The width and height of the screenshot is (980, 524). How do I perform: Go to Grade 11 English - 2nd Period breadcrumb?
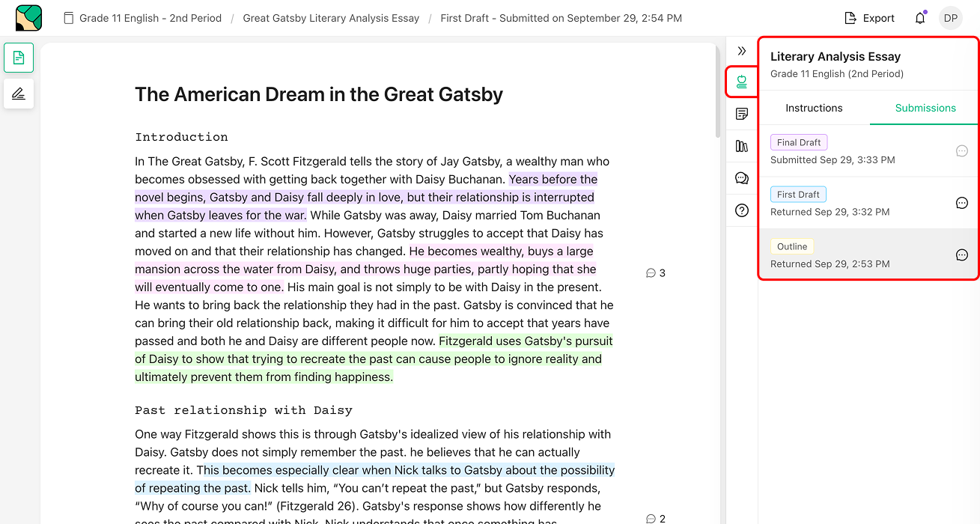point(143,18)
